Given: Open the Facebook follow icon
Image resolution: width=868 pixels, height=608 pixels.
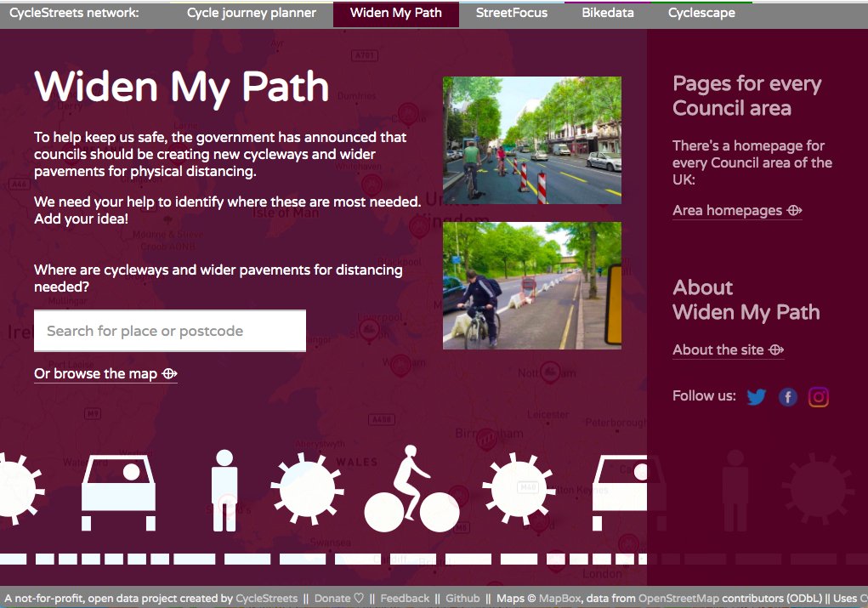Looking at the screenshot, I should pyautogui.click(x=788, y=396).
